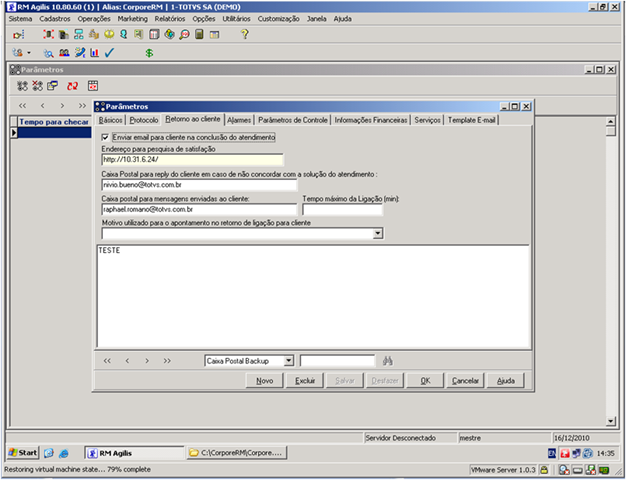This screenshot has height=480, width=626.
Task: Click the Internet Explorer quick launch icon
Action: 63,453
